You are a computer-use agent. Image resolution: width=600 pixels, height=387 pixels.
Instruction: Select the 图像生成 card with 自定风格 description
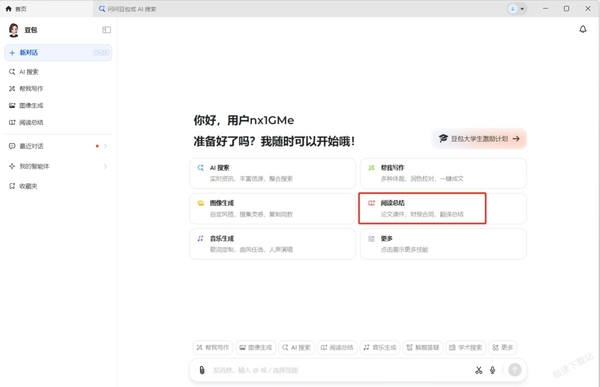[272, 209]
